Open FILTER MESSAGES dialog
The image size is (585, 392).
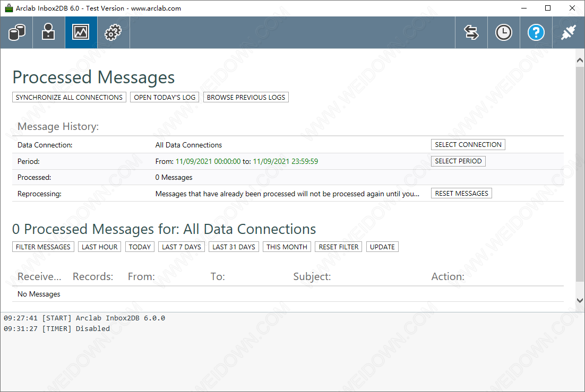tap(43, 247)
